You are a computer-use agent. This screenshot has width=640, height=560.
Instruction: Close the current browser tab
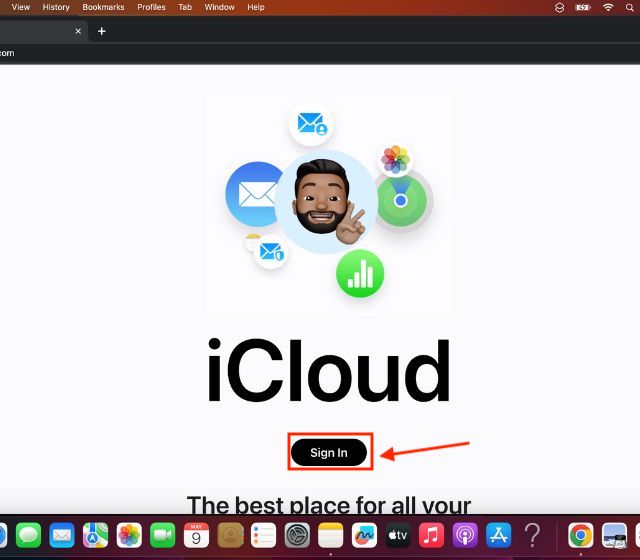click(x=78, y=31)
